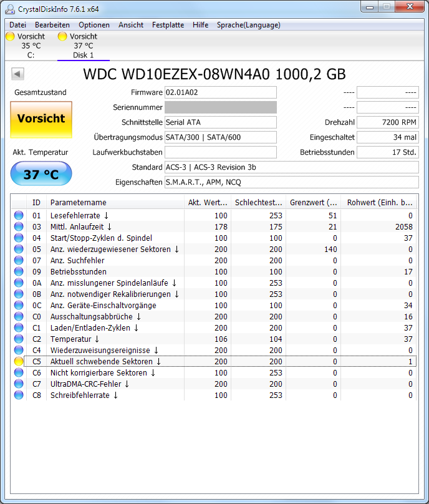
Task: Open the Hilfe menu
Action: [x=201, y=25]
